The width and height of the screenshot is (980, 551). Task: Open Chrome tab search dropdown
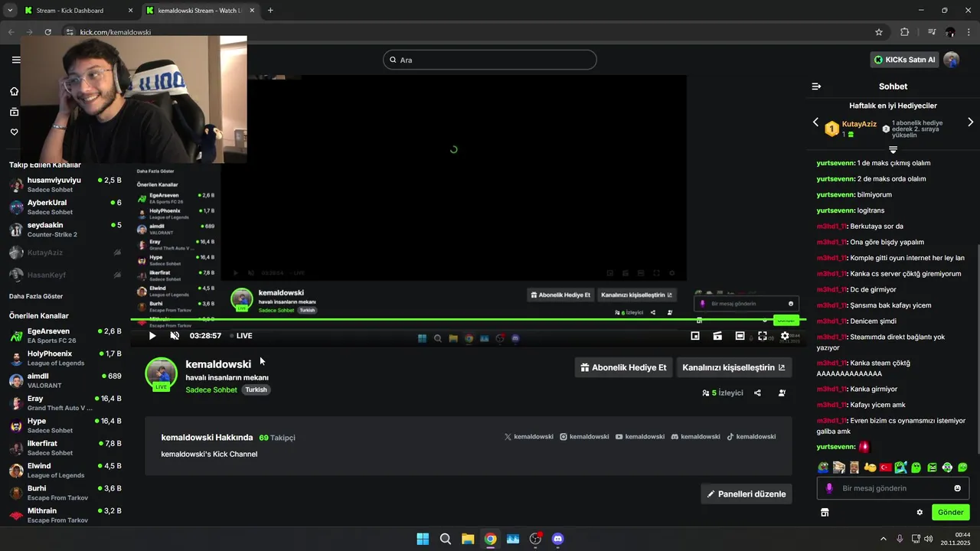[x=10, y=10]
